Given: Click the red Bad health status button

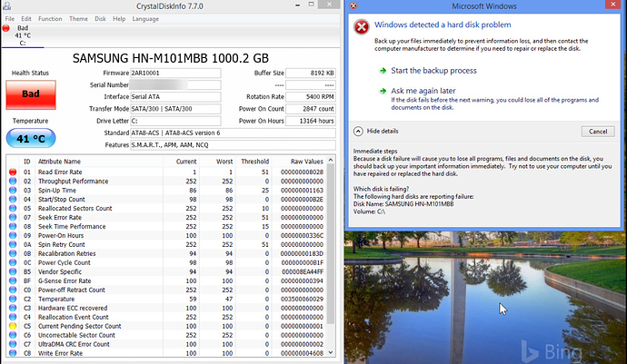Looking at the screenshot, I should (31, 94).
